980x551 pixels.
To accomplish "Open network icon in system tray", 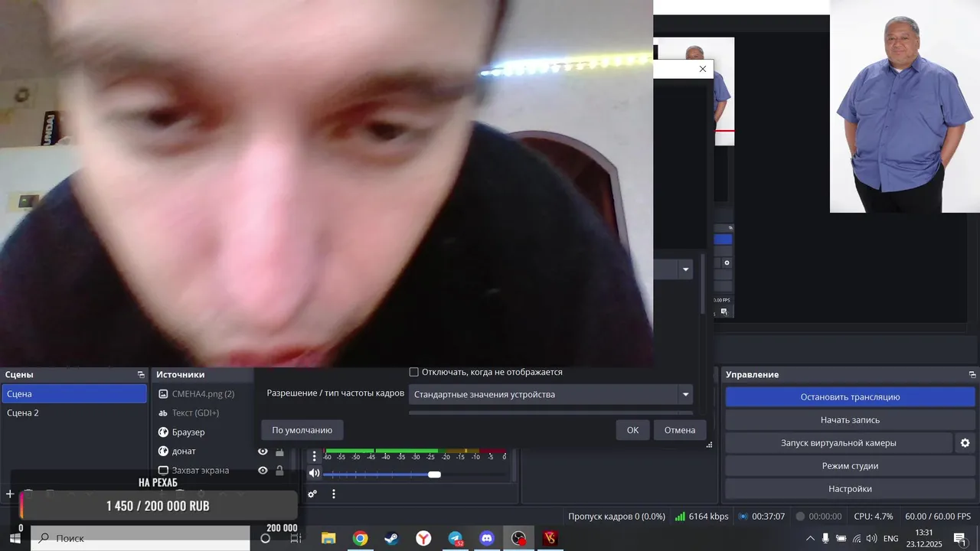I will 857,539.
